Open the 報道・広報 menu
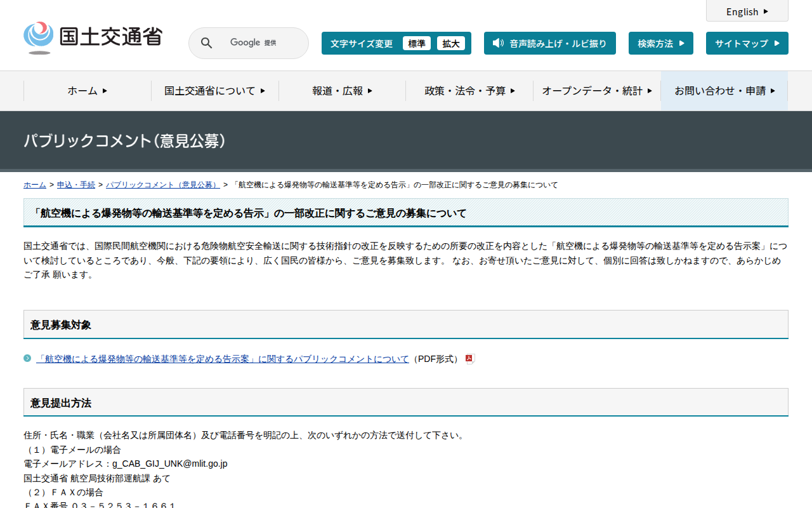Viewport: 812px width, 508px height. click(x=343, y=91)
